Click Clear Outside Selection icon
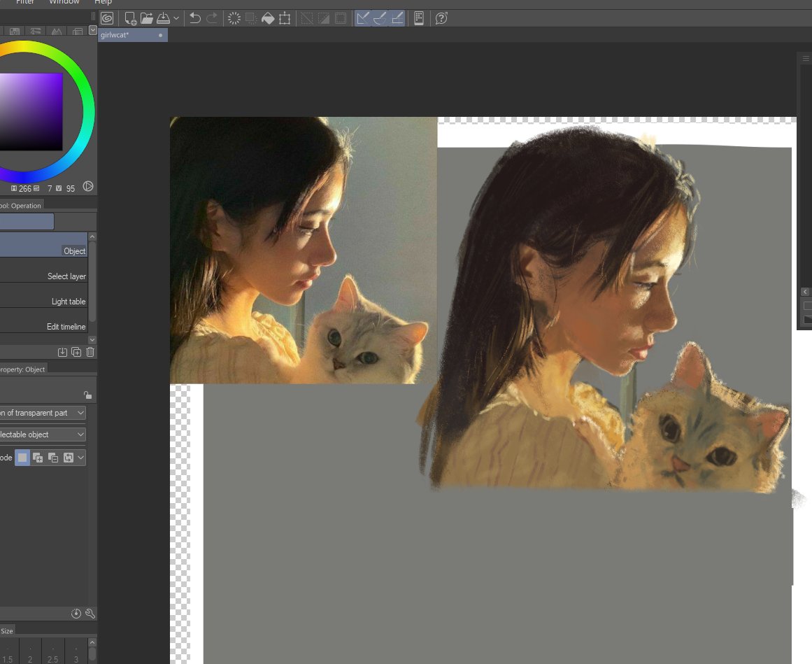812x664 pixels. coord(250,19)
